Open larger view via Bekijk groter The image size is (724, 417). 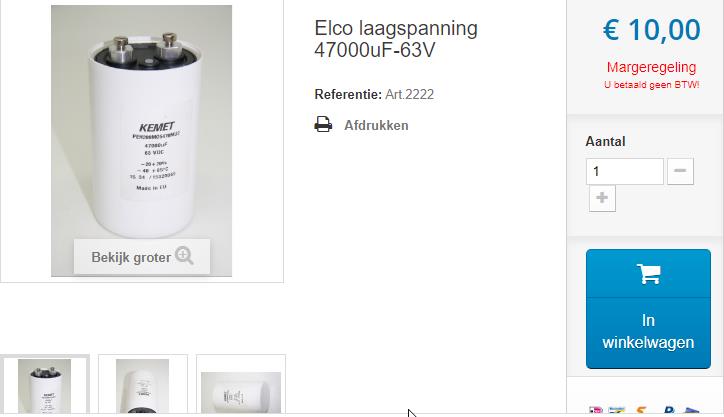(x=142, y=257)
